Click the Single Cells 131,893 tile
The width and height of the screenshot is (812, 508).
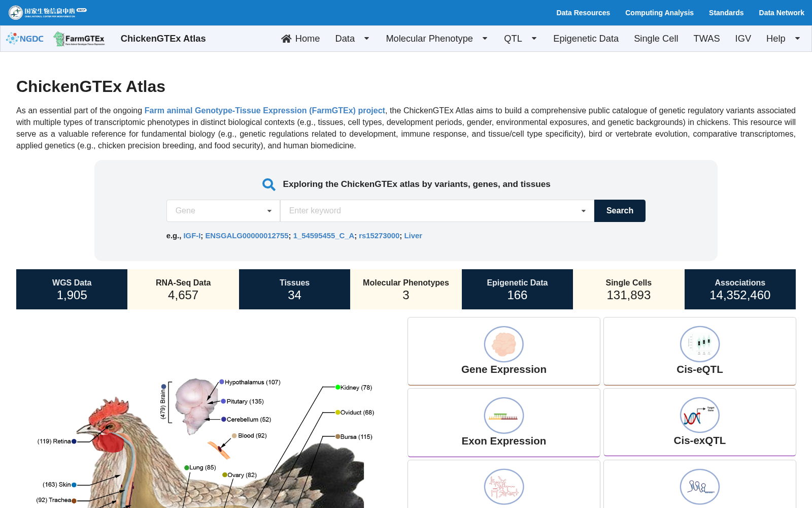[629, 289]
